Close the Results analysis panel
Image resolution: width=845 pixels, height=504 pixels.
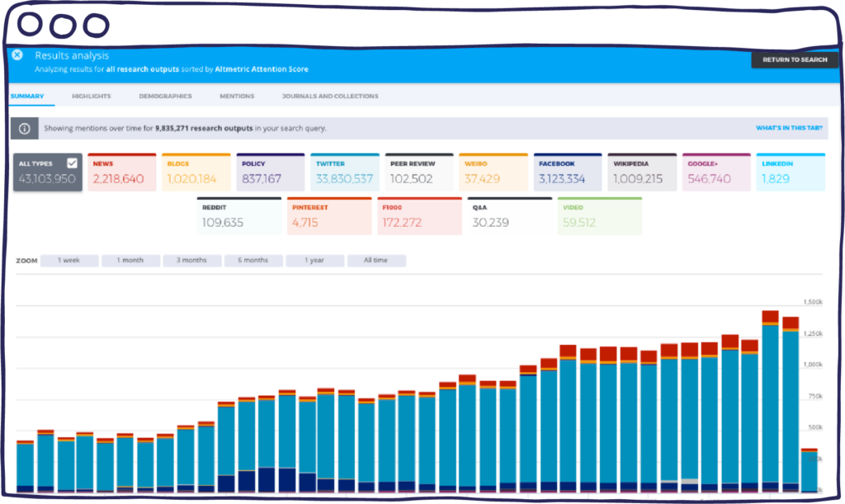[x=17, y=55]
